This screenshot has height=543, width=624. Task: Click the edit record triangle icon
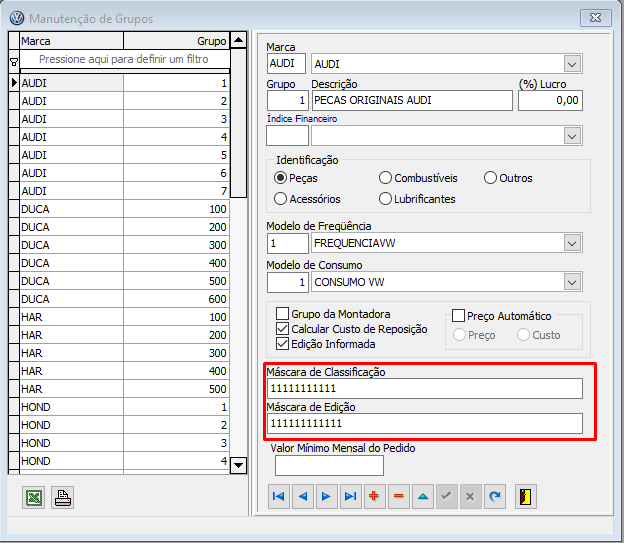423,496
